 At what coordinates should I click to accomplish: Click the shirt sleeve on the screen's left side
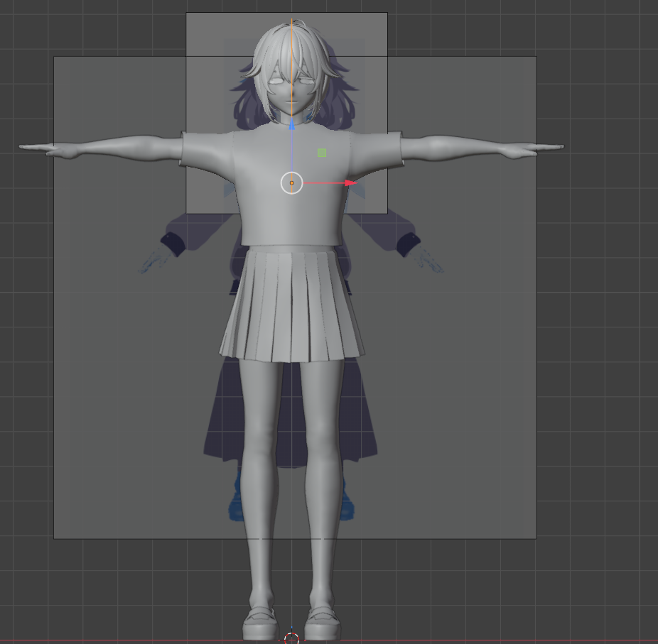pos(206,151)
